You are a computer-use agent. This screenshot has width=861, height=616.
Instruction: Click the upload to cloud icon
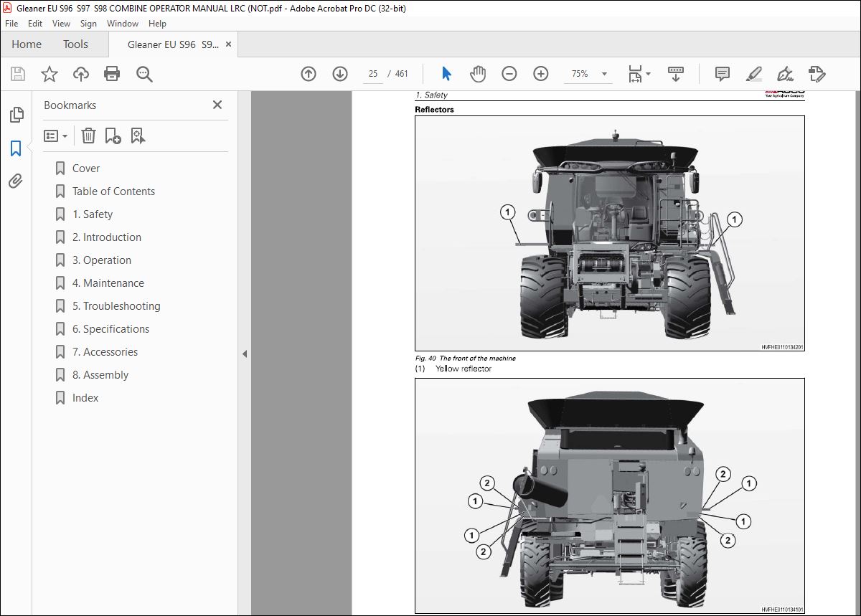click(x=81, y=74)
